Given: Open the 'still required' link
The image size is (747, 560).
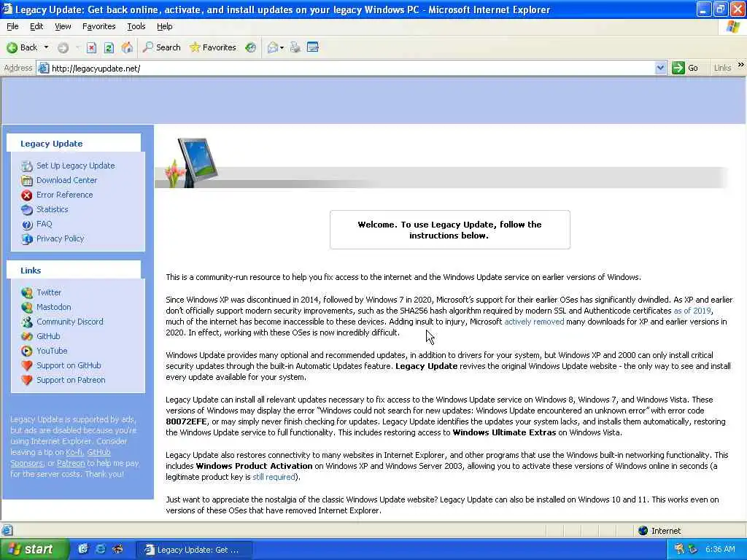Looking at the screenshot, I should coord(274,477).
